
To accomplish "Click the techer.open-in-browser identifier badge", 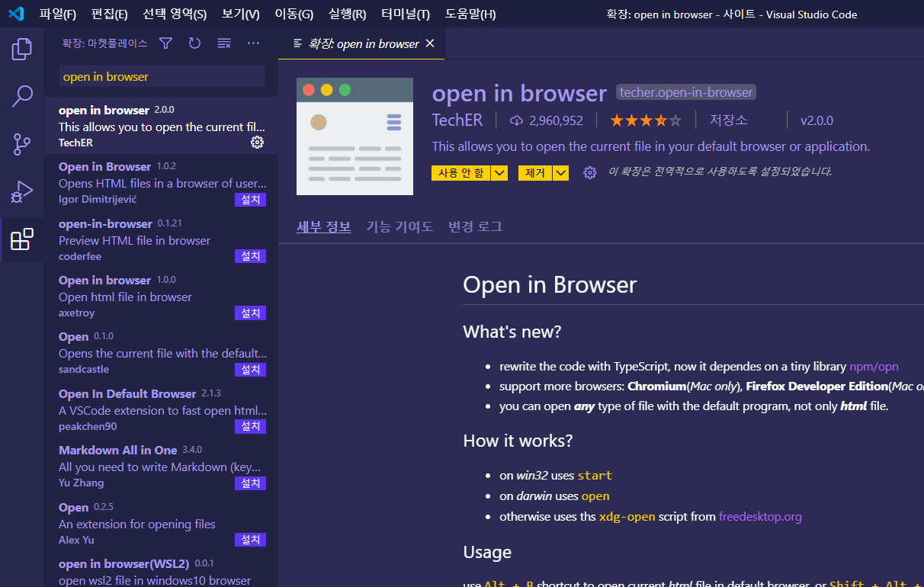I will pos(686,92).
